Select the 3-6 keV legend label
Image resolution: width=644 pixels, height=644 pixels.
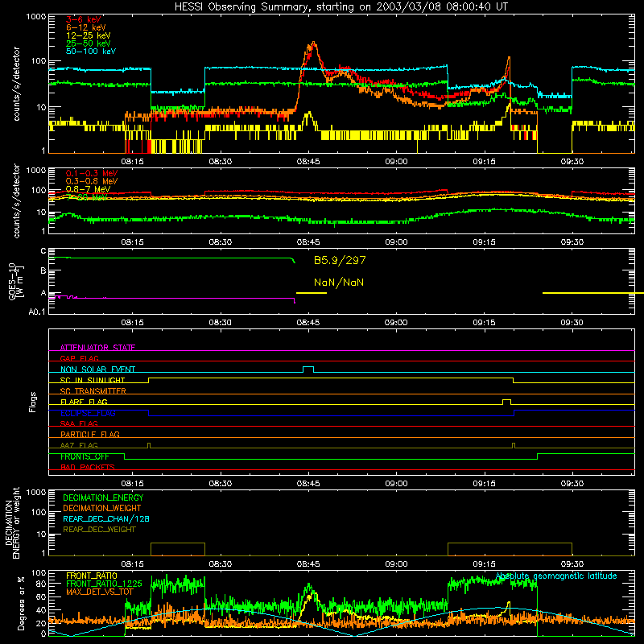click(83, 19)
